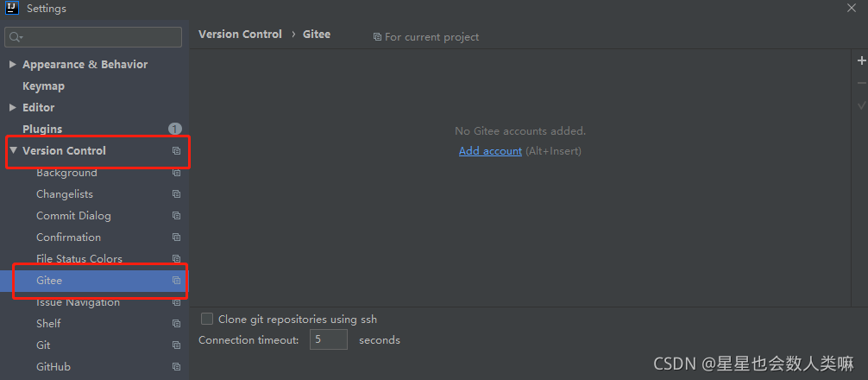The image size is (868, 380).
Task: Click the IntelliJ logo in title bar
Action: click(12, 9)
